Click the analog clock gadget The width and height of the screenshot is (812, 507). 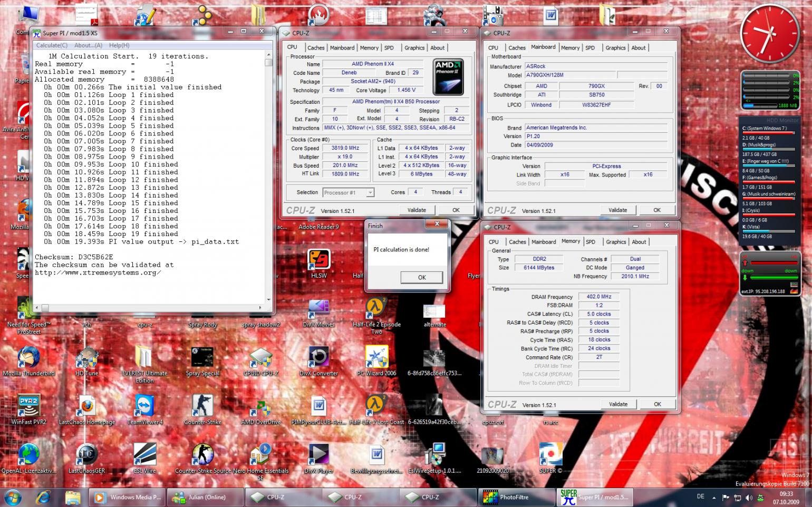coord(770,33)
